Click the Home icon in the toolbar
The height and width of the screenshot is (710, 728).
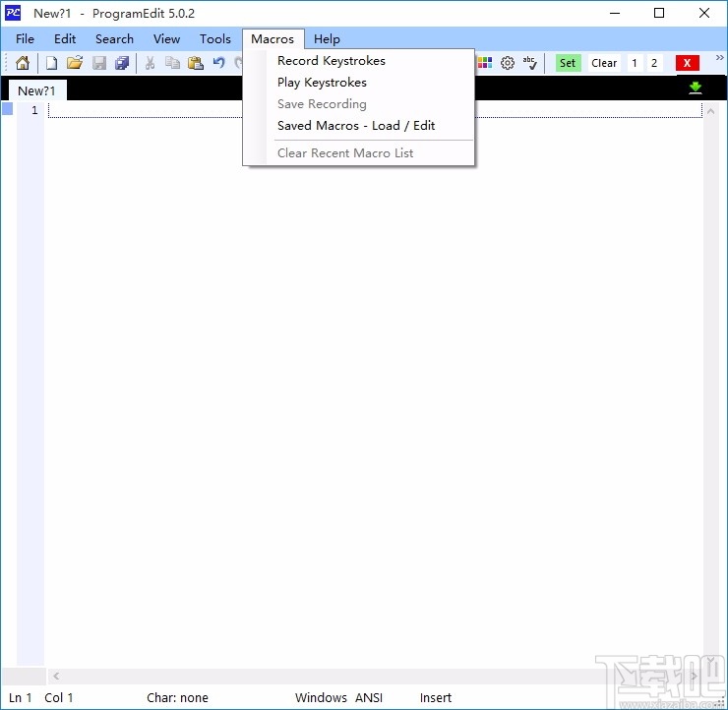tap(23, 63)
